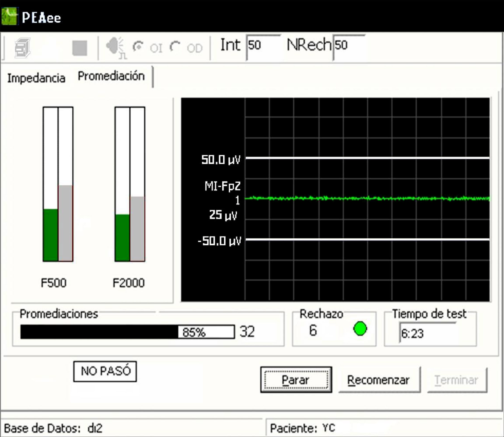Viewport: 504px width, 437px height.
Task: Click the Promediaciones 85% progress bar
Action: tap(127, 332)
